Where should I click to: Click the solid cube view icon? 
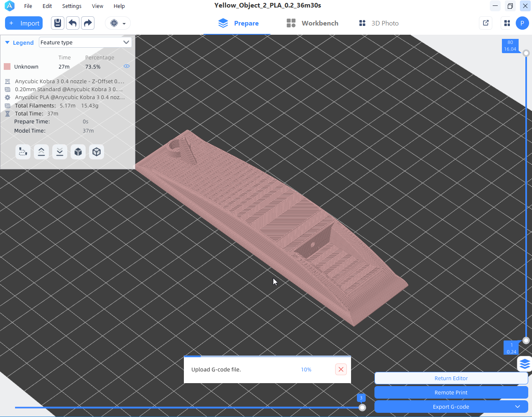78,152
